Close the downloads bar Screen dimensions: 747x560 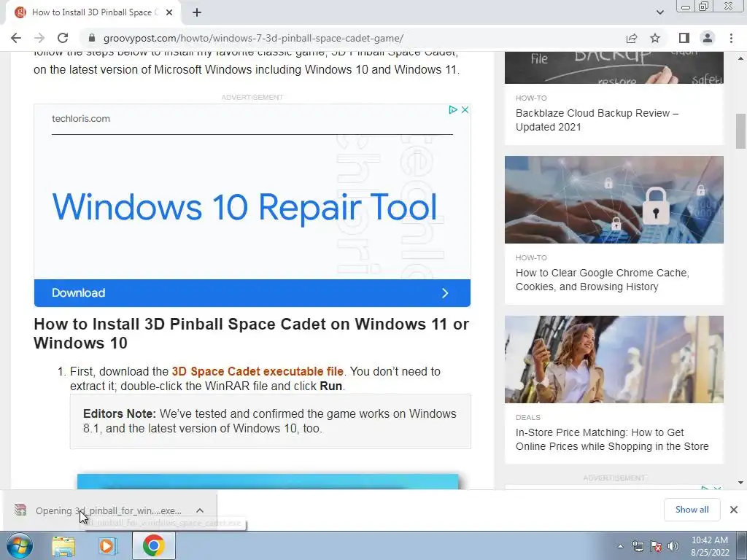pos(734,510)
